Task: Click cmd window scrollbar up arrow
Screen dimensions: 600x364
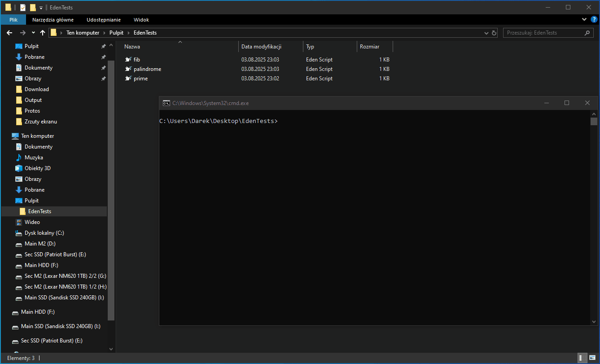Action: (594, 114)
